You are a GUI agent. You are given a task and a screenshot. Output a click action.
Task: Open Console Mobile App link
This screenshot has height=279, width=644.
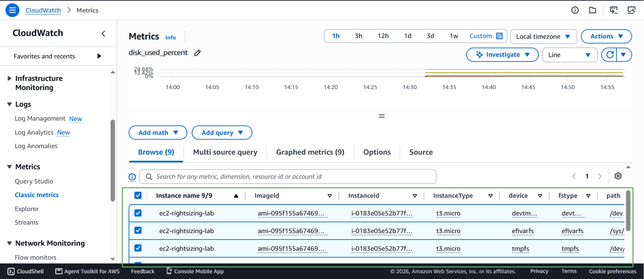point(195,271)
